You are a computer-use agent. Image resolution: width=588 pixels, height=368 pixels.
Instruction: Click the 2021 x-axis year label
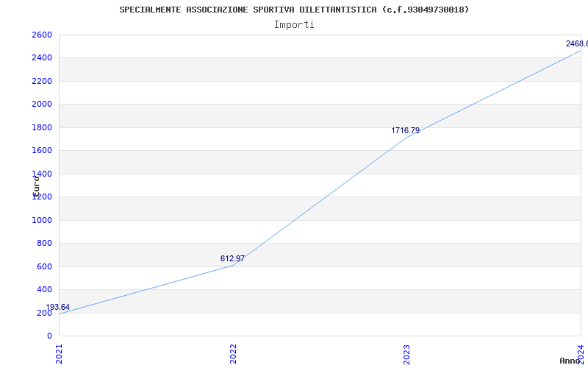tap(60, 354)
